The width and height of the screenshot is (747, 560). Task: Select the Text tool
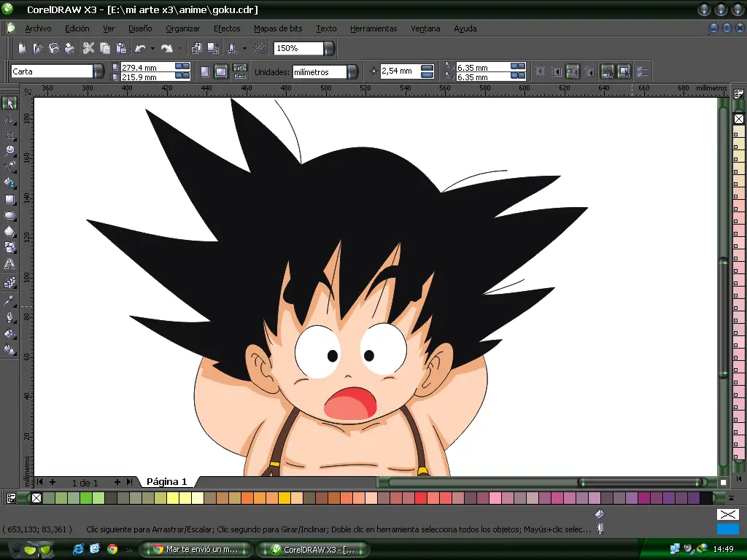pos(9,264)
